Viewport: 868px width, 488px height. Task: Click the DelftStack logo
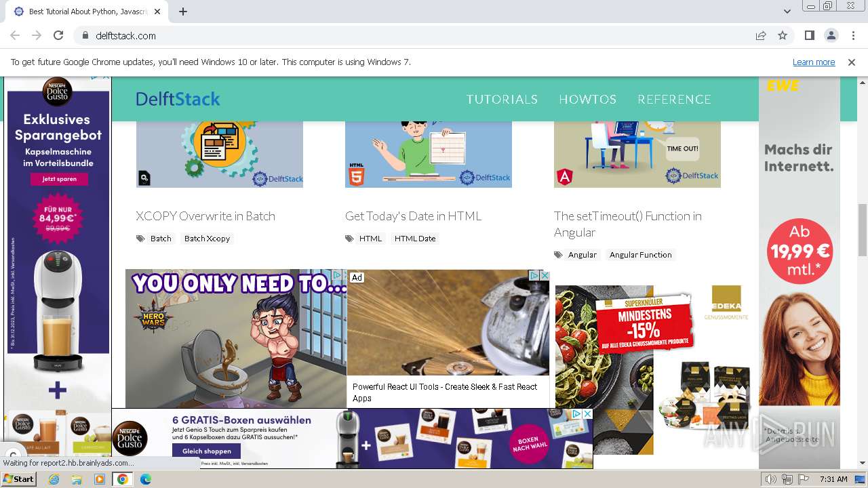[178, 99]
